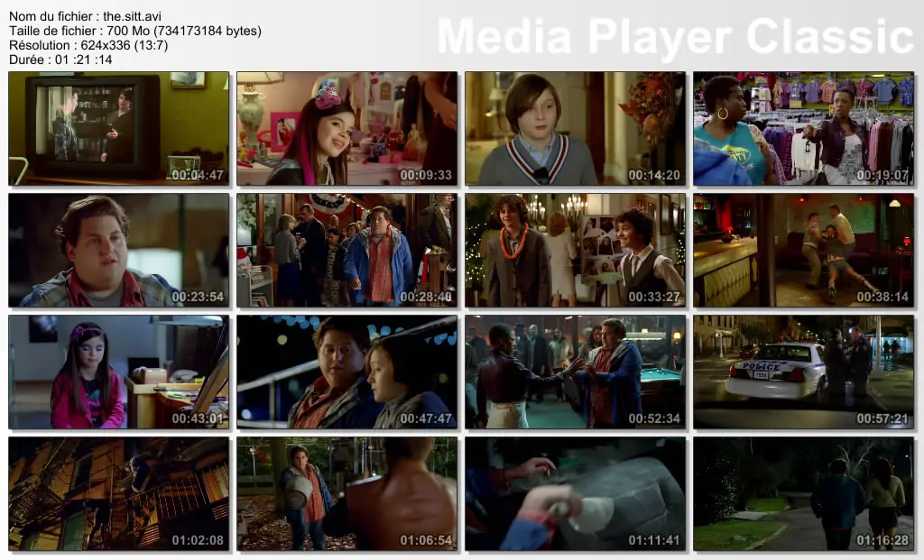Viewport: 924px width, 560px height.
Task: Select the thumbnail at 00:19:07
Action: coord(803,128)
